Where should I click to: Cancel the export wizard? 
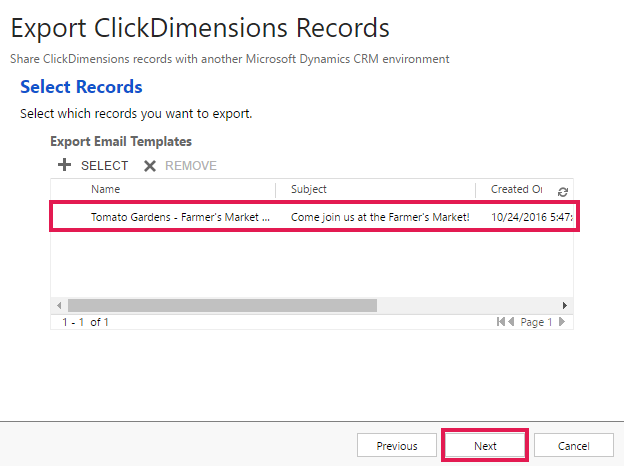pos(573,445)
